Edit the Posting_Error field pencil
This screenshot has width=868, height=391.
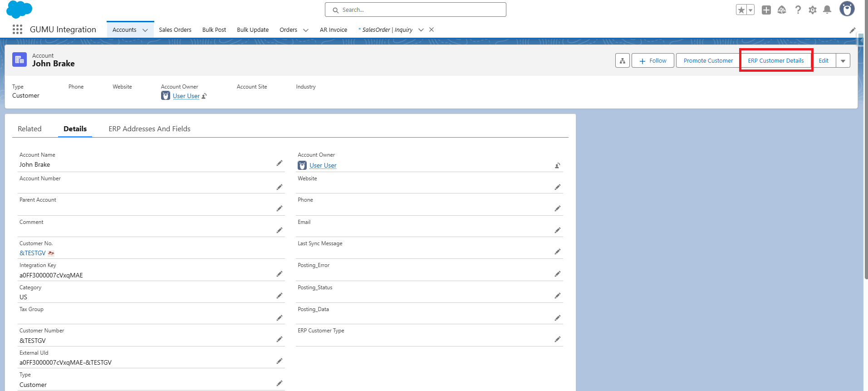tap(558, 274)
